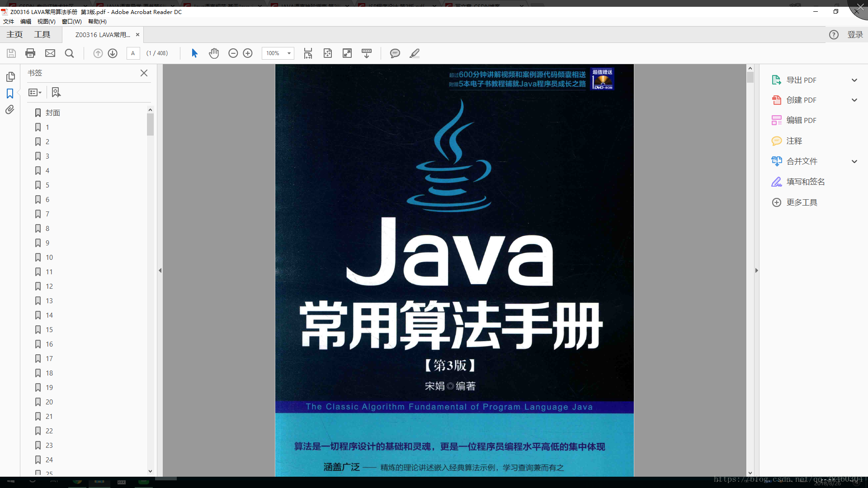Viewport: 868px width, 488px height.
Task: Activate the Hand pan tool
Action: (x=214, y=53)
